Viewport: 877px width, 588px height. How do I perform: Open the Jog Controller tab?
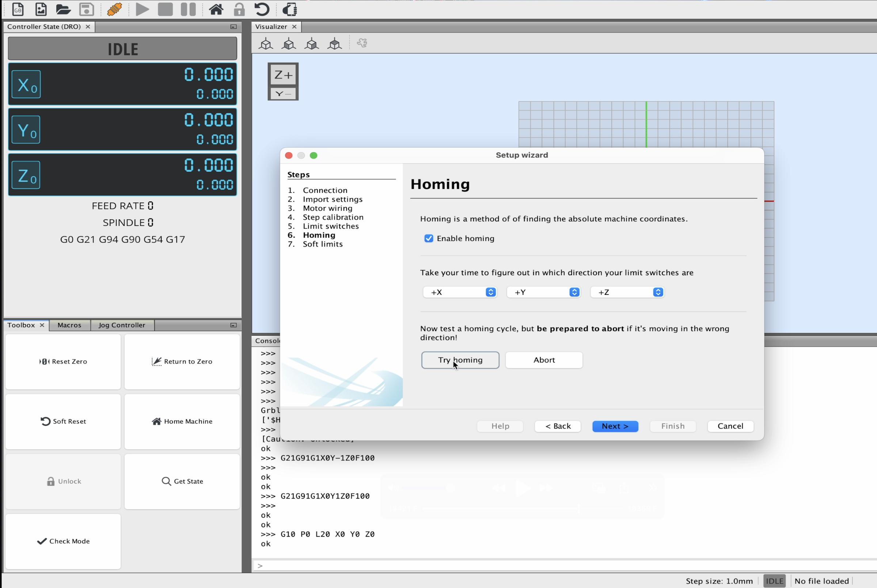pyautogui.click(x=122, y=325)
